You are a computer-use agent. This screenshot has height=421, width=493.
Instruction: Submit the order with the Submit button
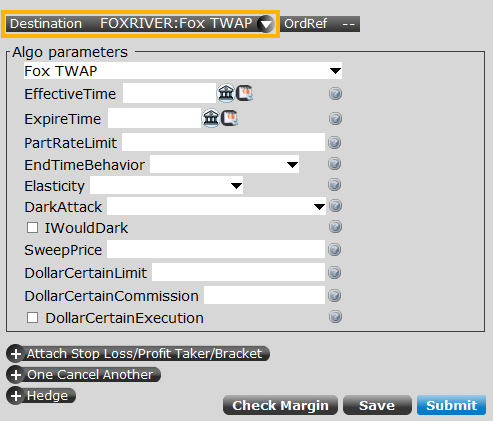pyautogui.click(x=451, y=405)
